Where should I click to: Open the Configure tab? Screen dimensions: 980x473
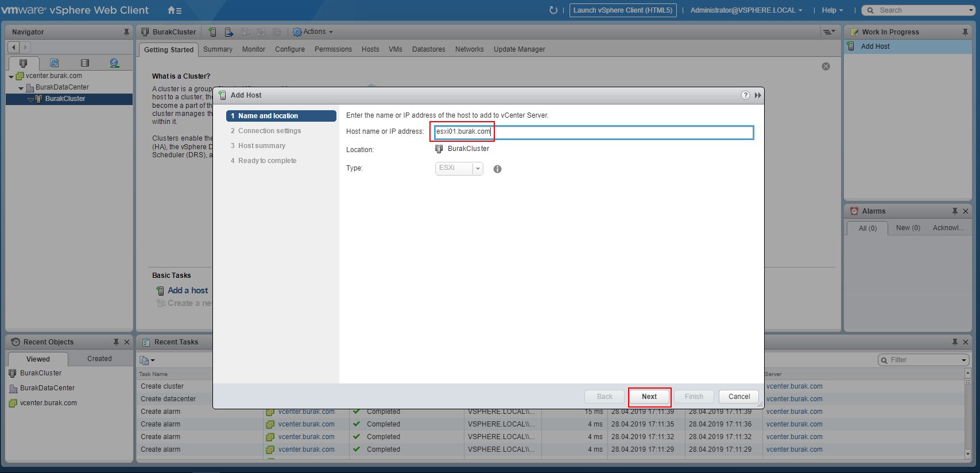coord(290,49)
